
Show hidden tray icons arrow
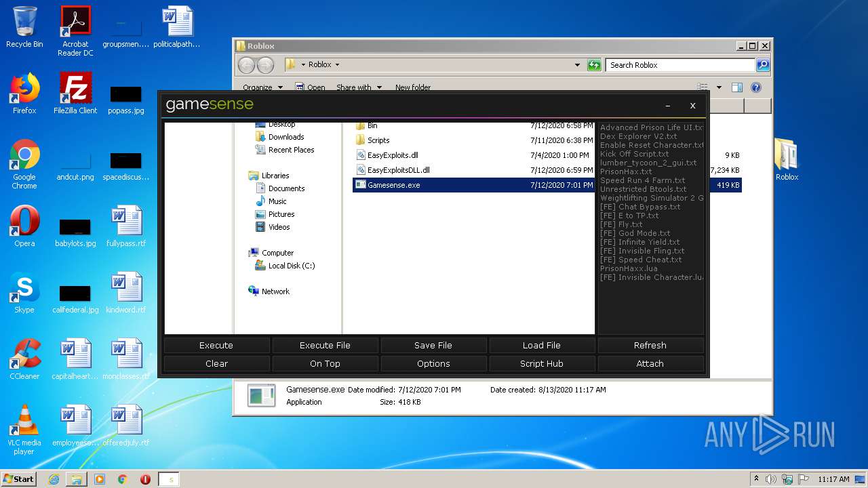tap(756, 479)
